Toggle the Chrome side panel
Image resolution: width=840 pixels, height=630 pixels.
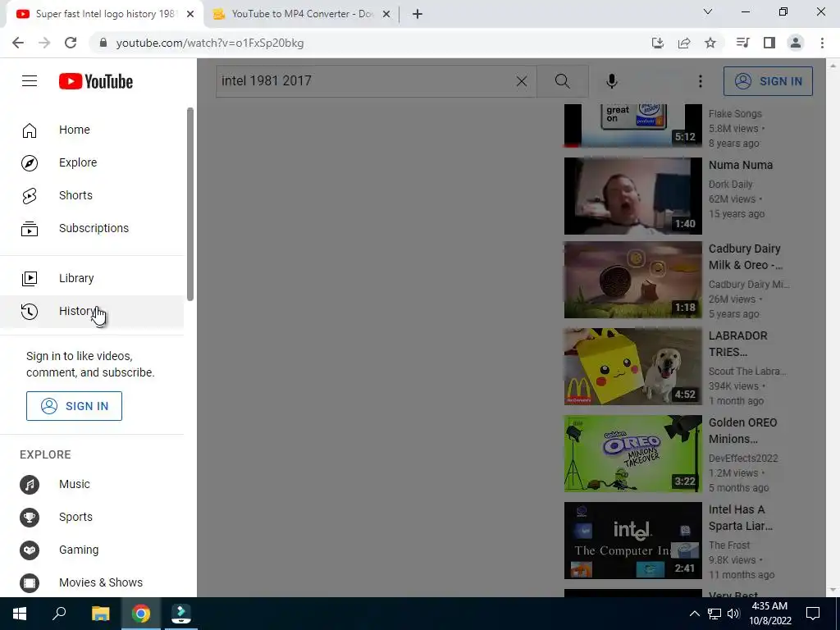pos(769,43)
